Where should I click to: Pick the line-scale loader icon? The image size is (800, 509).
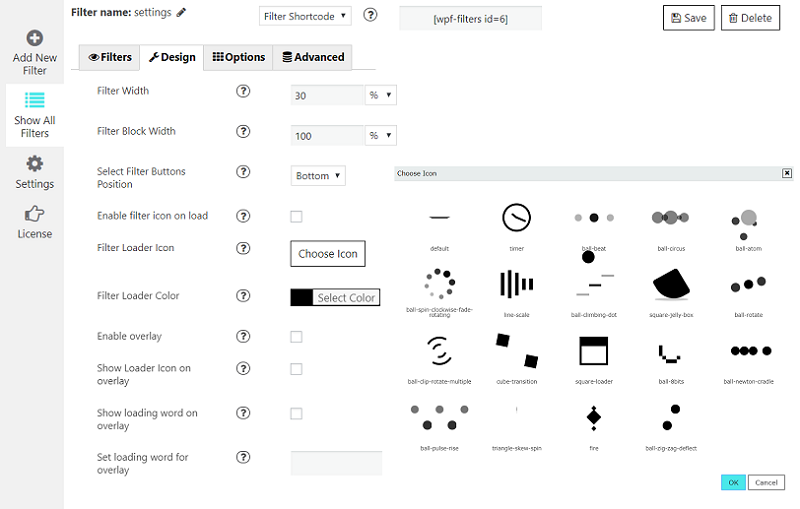[x=516, y=285]
